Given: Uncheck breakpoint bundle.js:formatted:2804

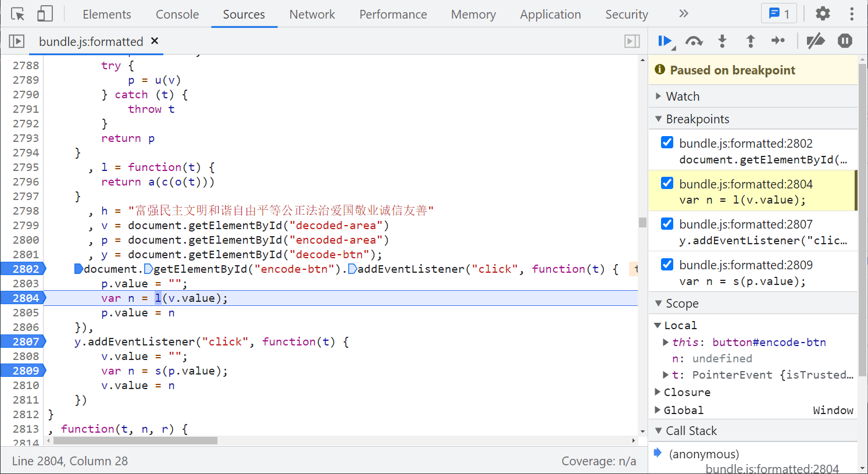Looking at the screenshot, I should tap(667, 183).
